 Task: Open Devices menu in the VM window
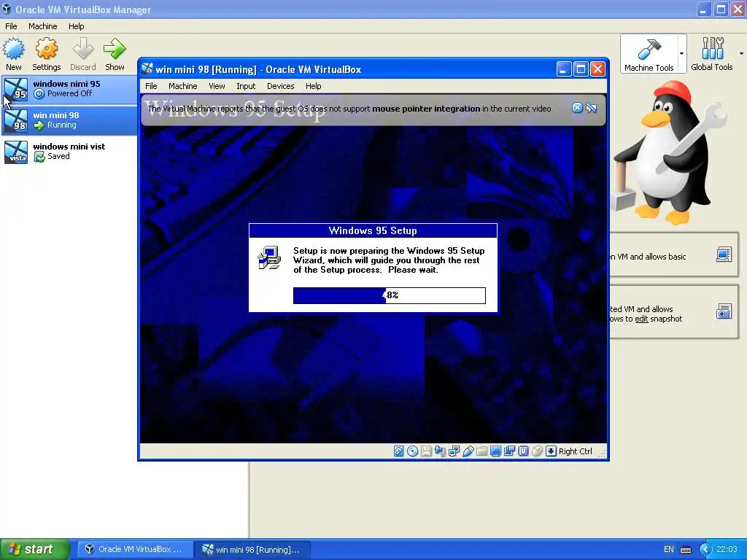(x=281, y=86)
